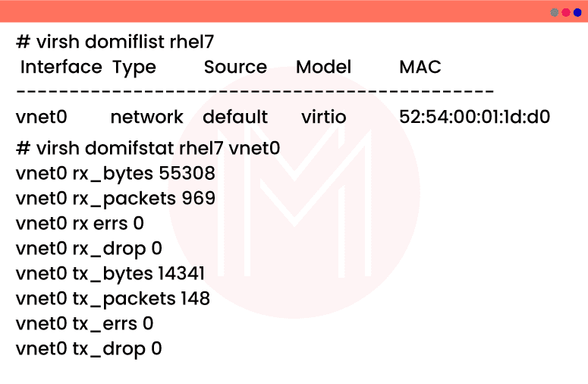Select the tx_packets 148 line

(x=112, y=298)
